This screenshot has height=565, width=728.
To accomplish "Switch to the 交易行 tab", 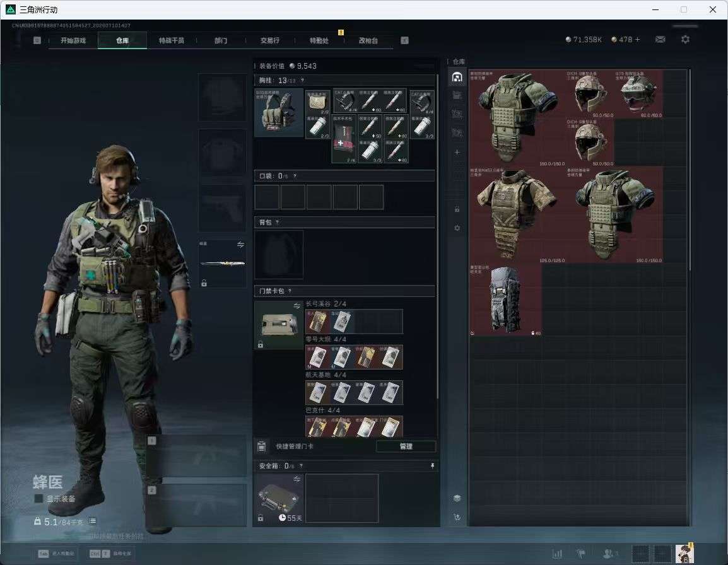I will (270, 40).
